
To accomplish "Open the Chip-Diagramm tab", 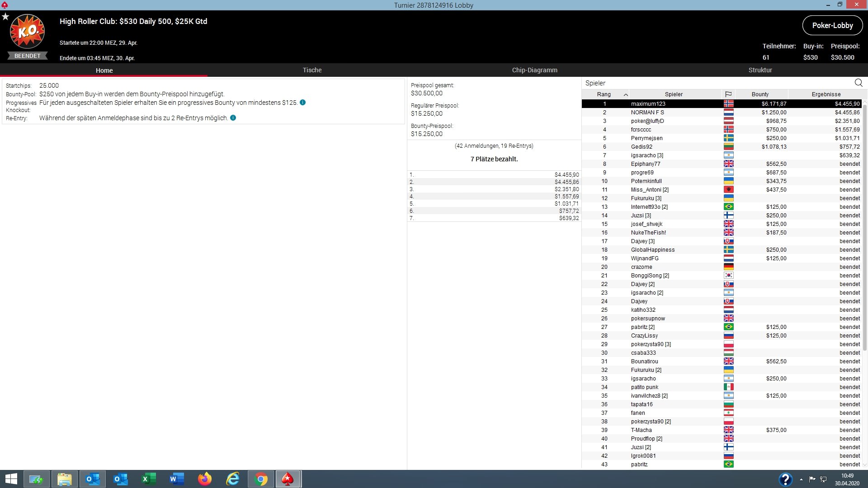I will click(x=534, y=70).
